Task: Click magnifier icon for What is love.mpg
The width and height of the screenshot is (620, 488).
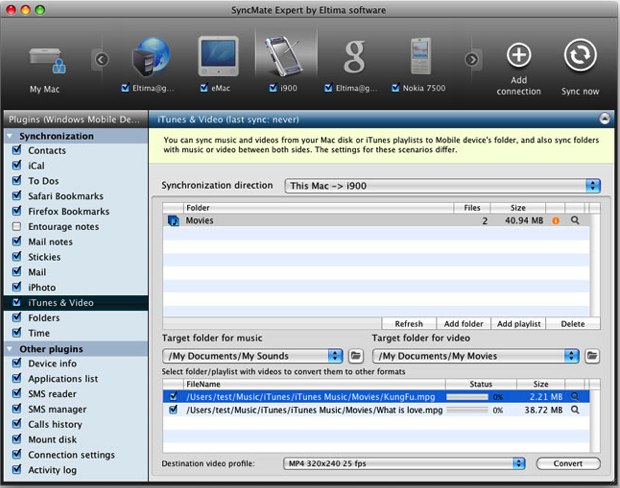Action: (575, 410)
